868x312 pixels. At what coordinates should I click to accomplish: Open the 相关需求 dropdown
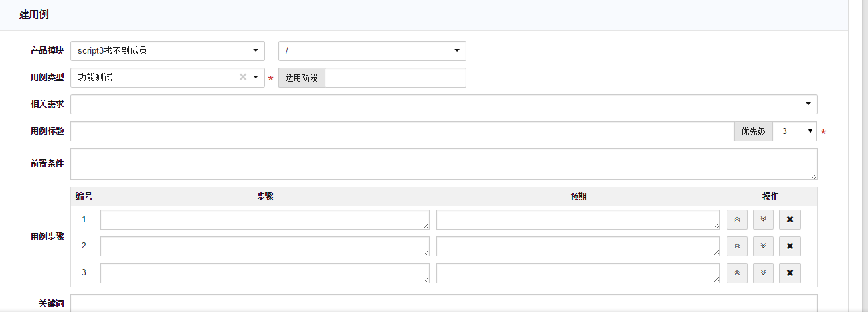[443, 104]
